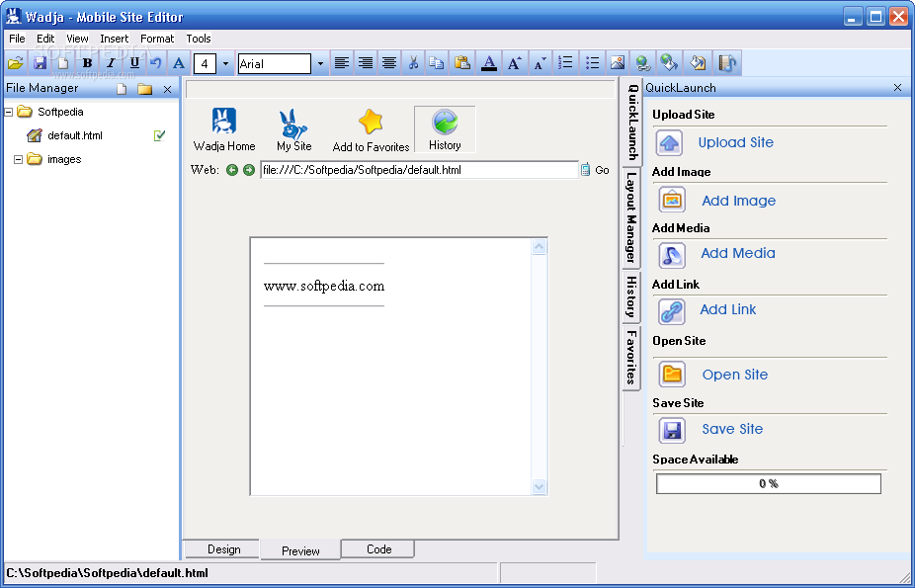
Task: Click the Space Available 0 % progress bar
Action: (769, 483)
